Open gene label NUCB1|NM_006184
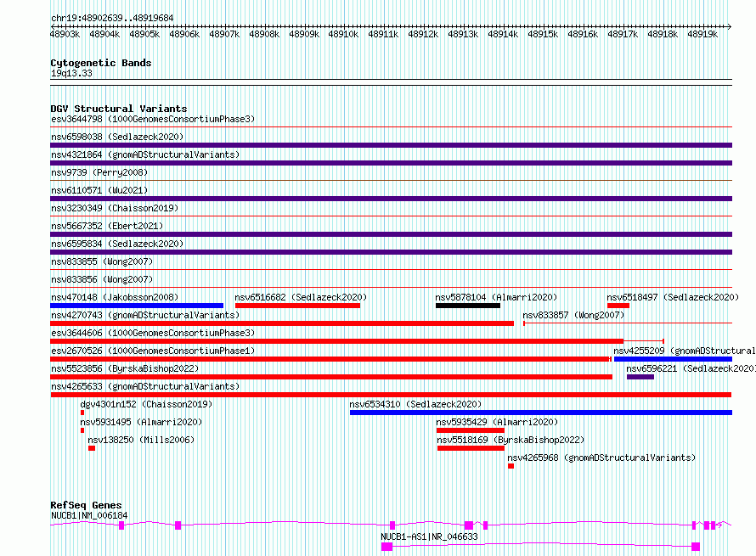Image resolution: width=756 pixels, height=556 pixels. [x=89, y=515]
